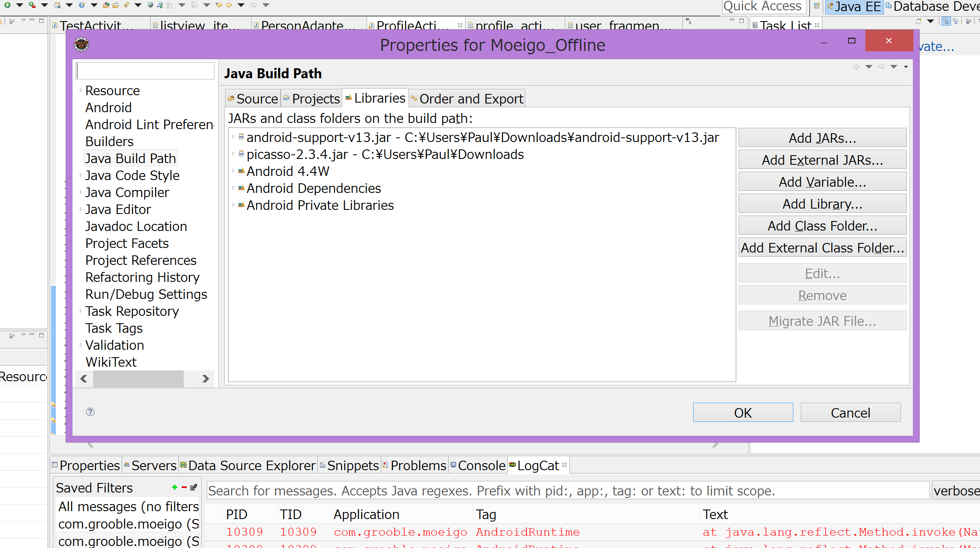980x548 pixels.
Task: Confirm properties with OK button
Action: 743,412
